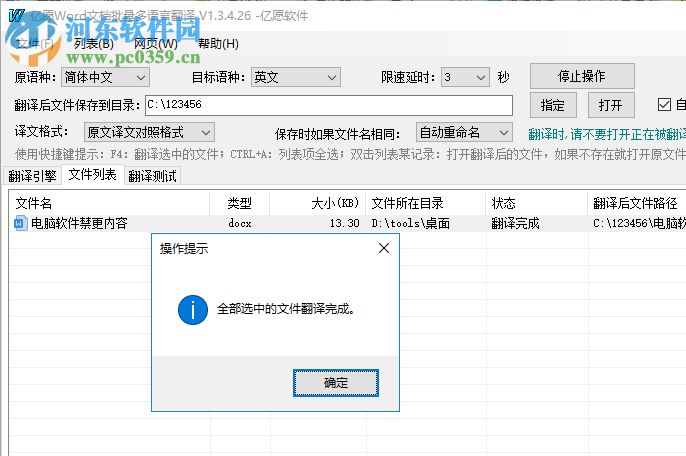Image resolution: width=686 pixels, height=456 pixels.
Task: Switch to the 翻译测试 tab
Action: [152, 176]
